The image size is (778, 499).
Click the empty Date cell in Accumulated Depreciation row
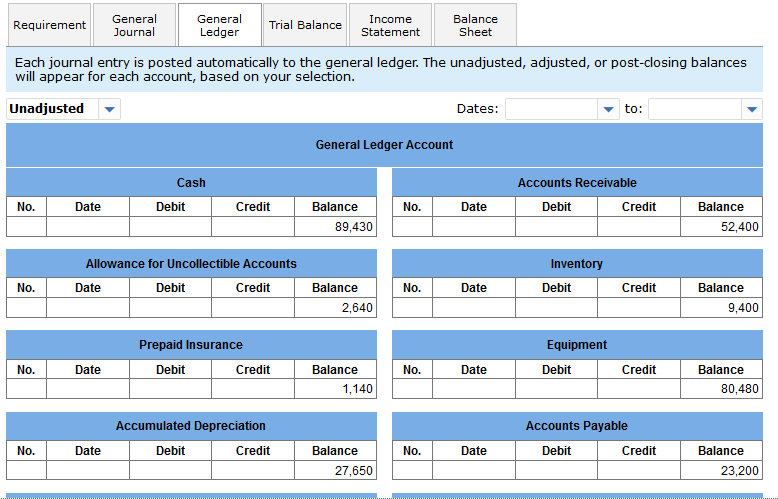coord(88,470)
